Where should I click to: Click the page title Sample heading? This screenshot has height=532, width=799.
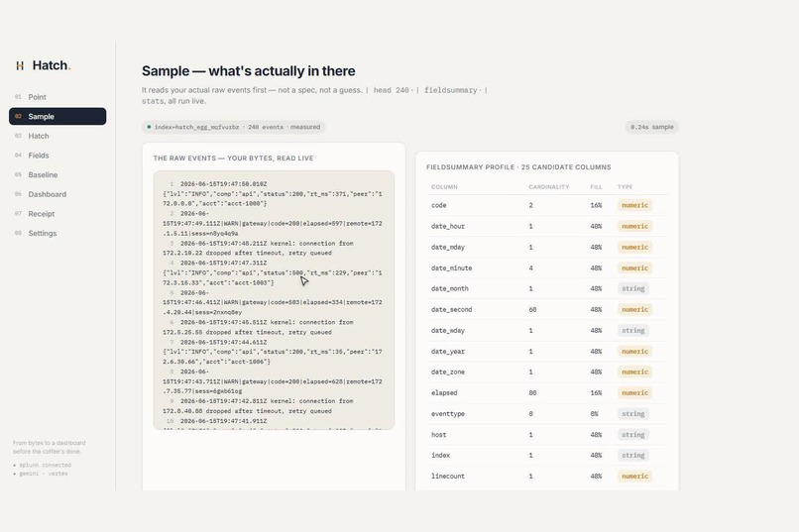click(249, 70)
